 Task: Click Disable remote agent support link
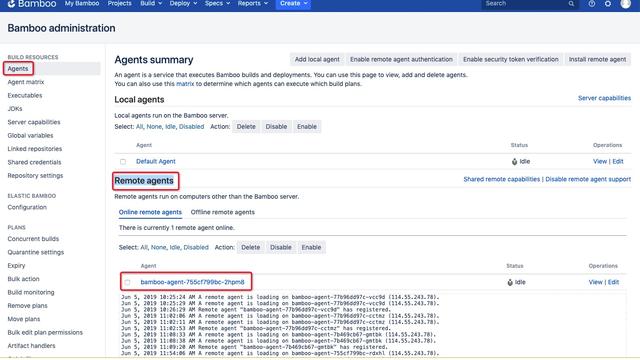pos(588,180)
